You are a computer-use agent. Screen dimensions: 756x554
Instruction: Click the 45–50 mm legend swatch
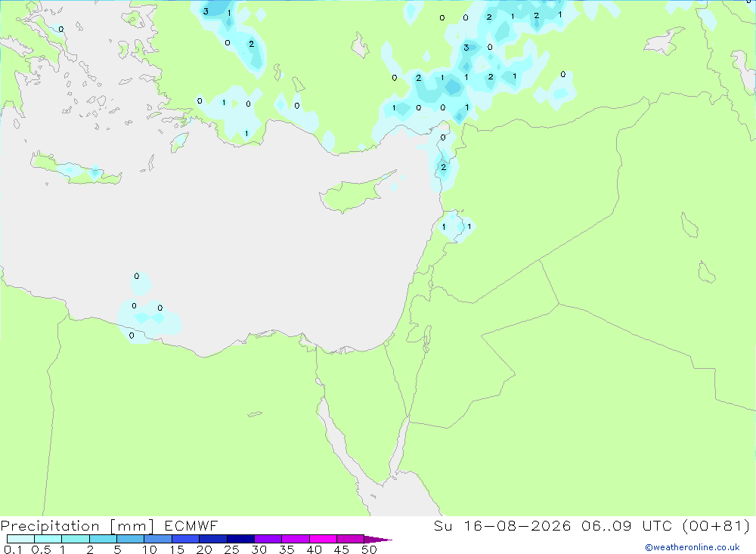tap(351, 539)
